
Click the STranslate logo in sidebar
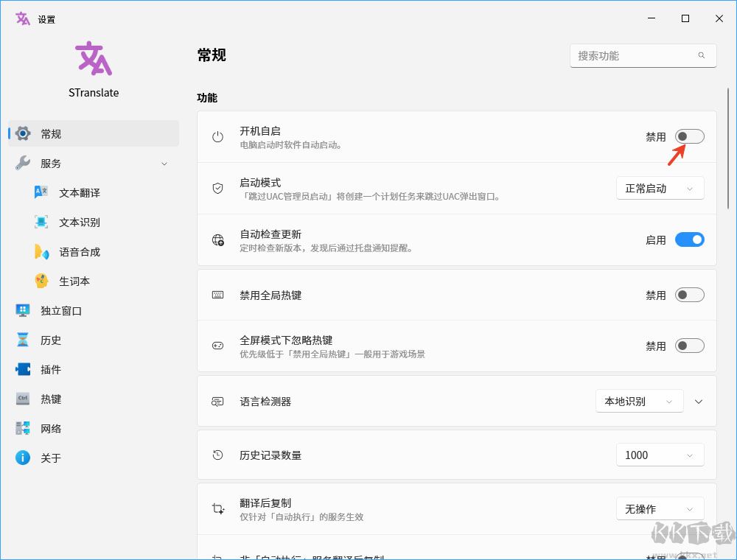point(94,58)
